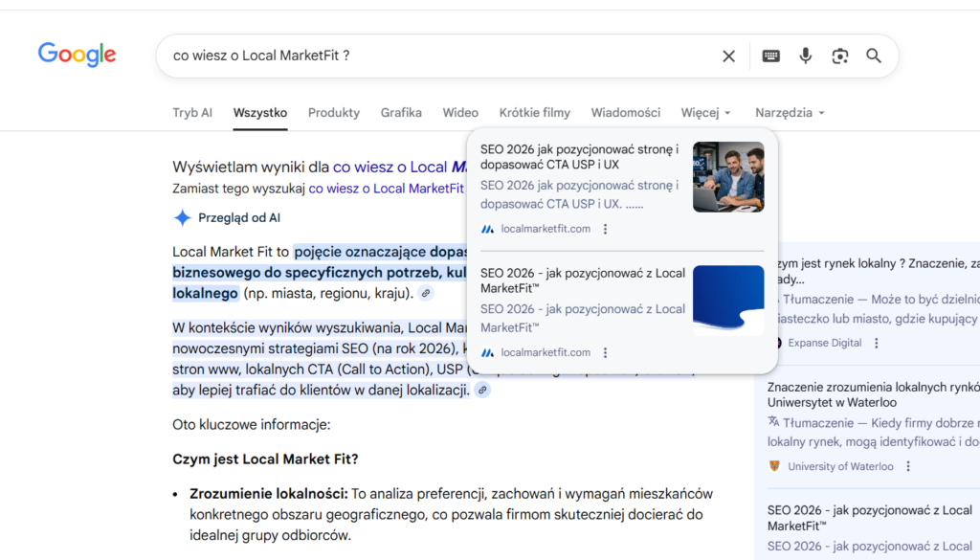Click the citation link icon after the first AI paragraph
Viewport: 980px width, 560px height.
tap(425, 292)
